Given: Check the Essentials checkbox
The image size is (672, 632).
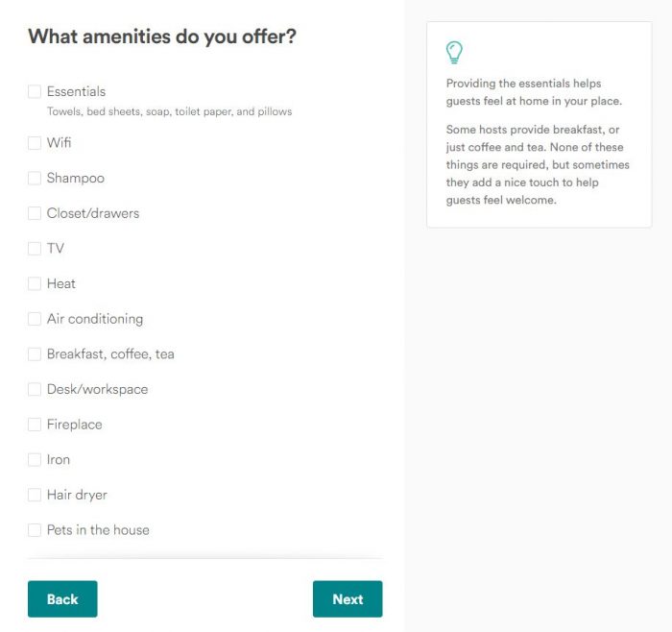Looking at the screenshot, I should click(x=35, y=91).
